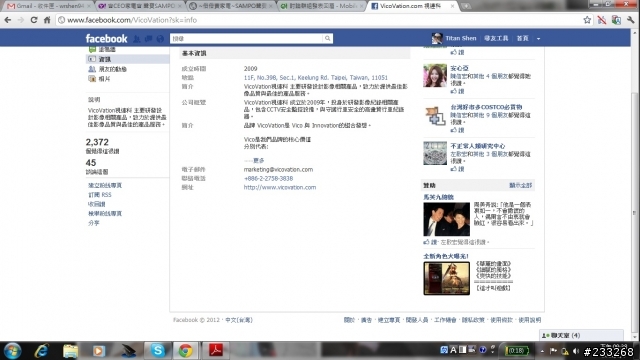Select the VicoVation.com tab
The height and width of the screenshot is (360, 640).
412,6
